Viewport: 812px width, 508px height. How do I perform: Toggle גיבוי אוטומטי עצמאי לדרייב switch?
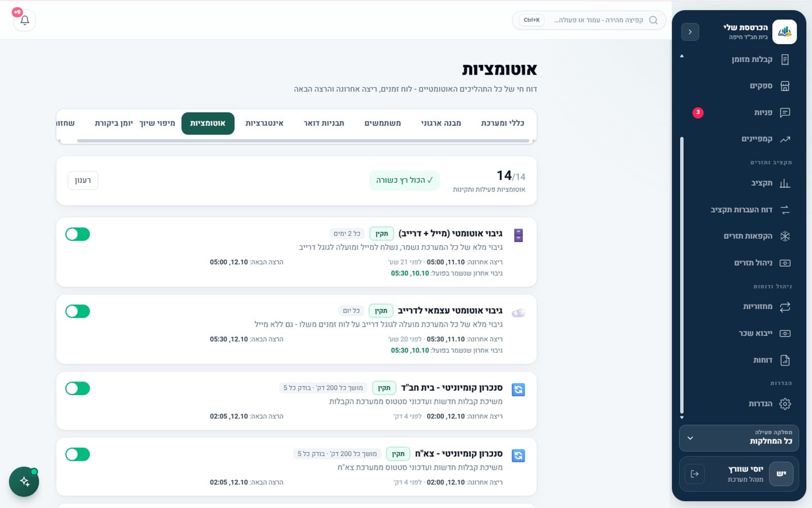click(x=78, y=311)
